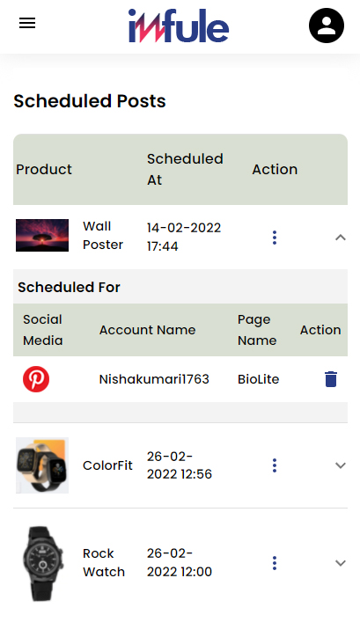
Task: Select the Wall Poster thumbnail image
Action: (42, 235)
